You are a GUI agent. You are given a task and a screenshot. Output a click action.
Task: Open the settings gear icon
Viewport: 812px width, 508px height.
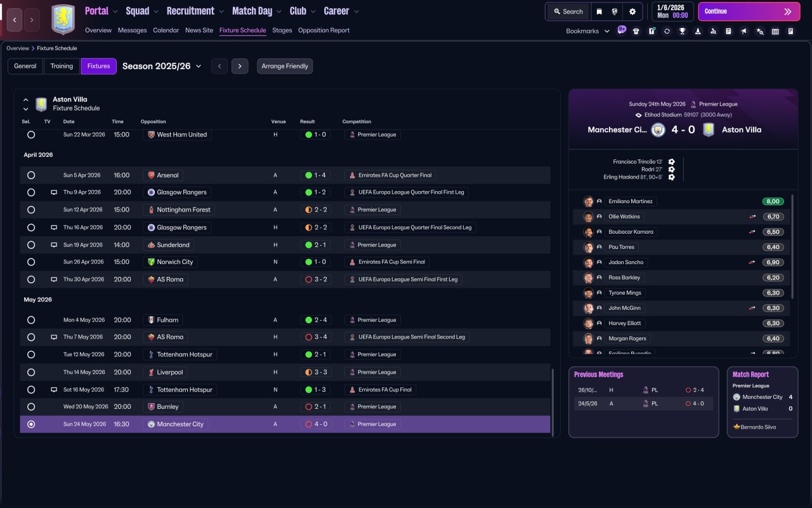(632, 11)
